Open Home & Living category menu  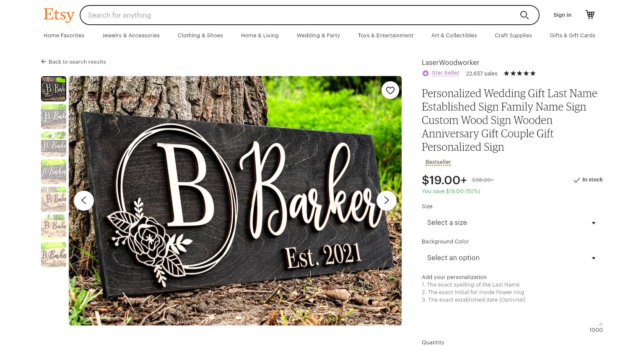(260, 36)
